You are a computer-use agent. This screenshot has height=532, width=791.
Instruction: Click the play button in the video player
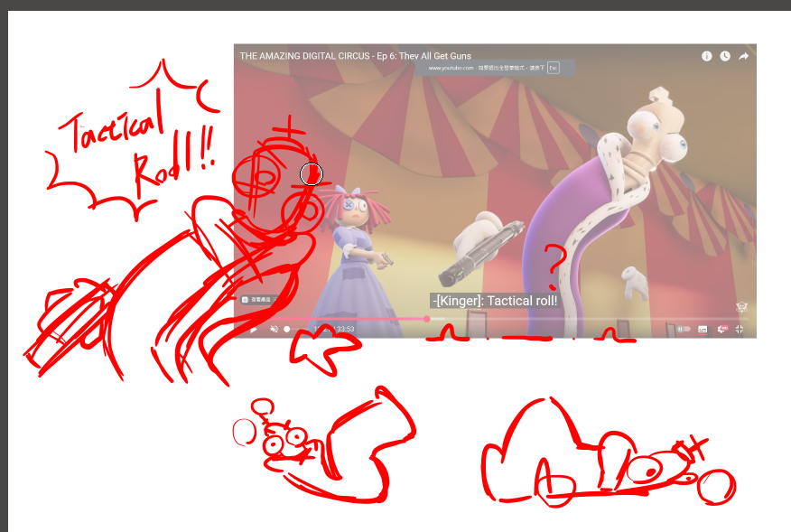pos(254,329)
